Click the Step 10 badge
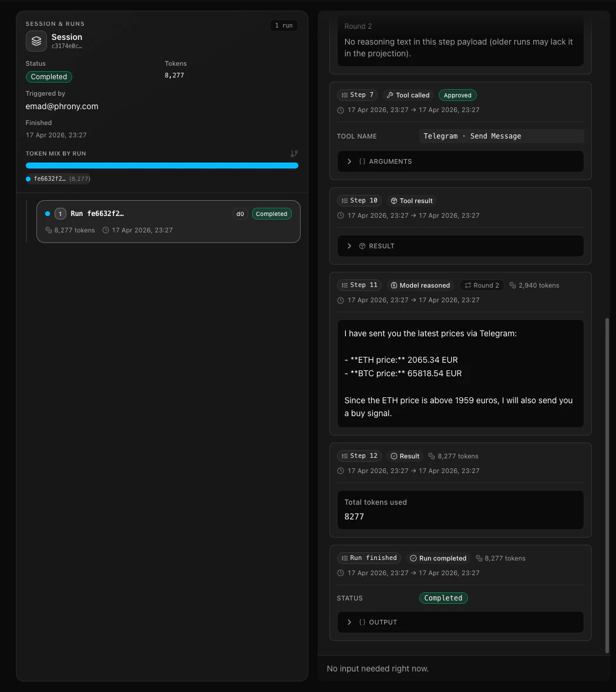The image size is (616, 692). (x=359, y=201)
